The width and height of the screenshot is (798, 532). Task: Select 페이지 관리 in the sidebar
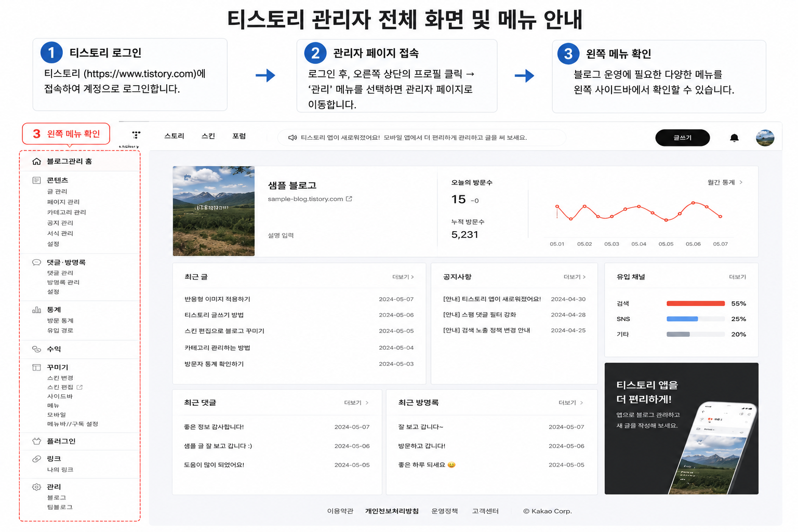click(63, 202)
